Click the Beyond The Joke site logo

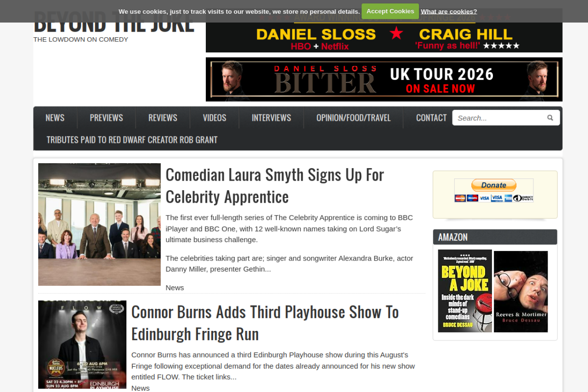pyautogui.click(x=114, y=22)
